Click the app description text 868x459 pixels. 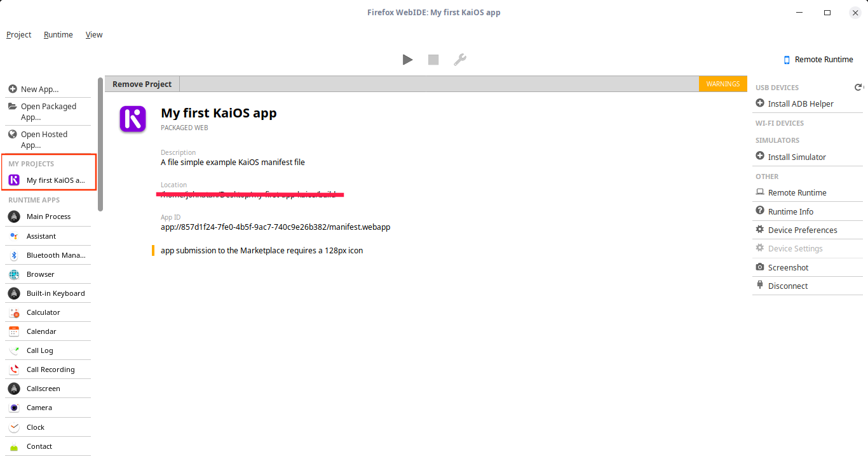pos(233,162)
